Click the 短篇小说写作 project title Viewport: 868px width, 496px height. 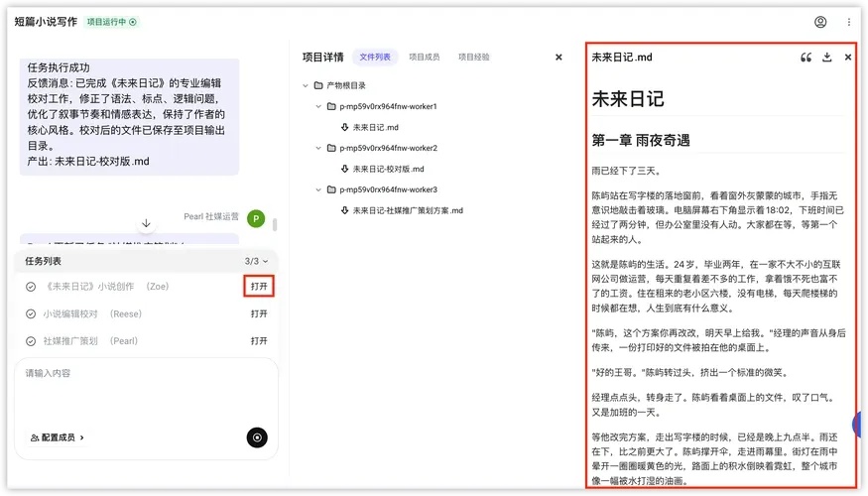pos(46,22)
